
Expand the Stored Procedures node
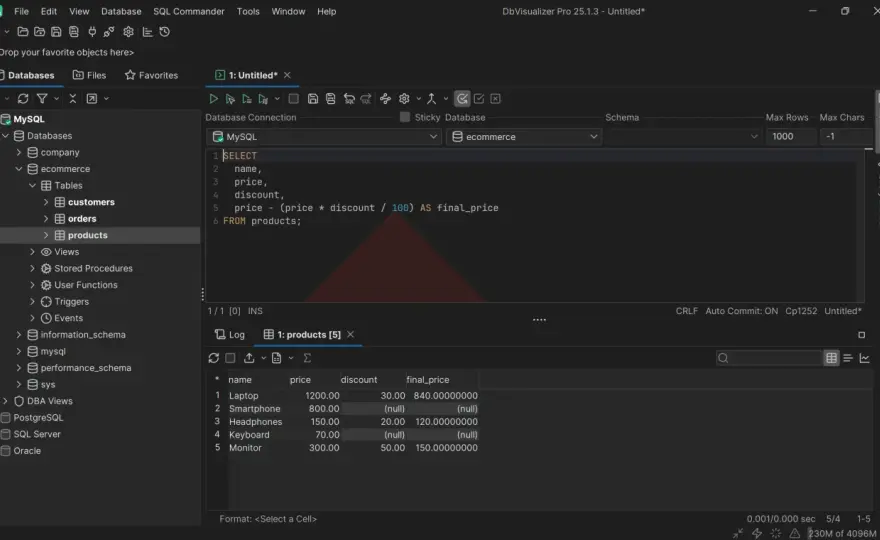[x=32, y=268]
